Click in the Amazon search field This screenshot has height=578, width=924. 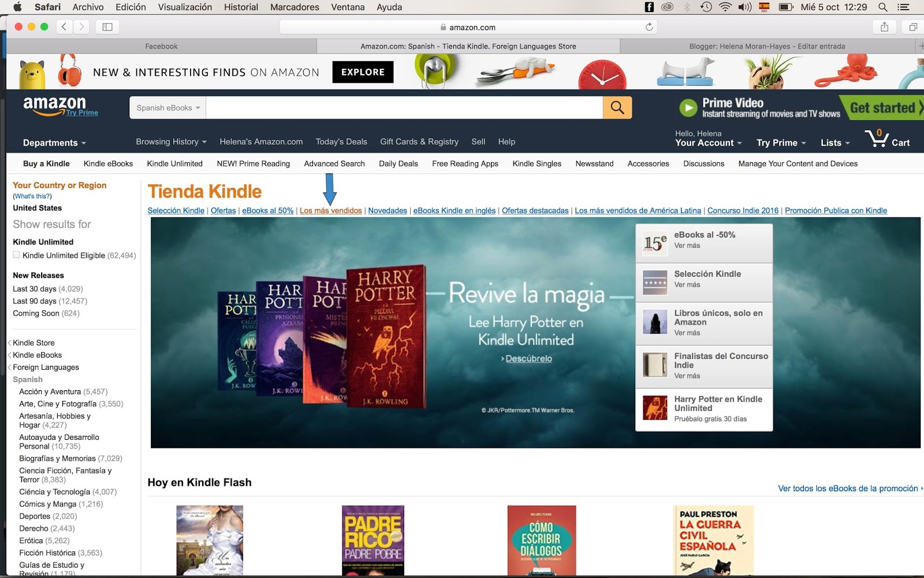tap(404, 108)
